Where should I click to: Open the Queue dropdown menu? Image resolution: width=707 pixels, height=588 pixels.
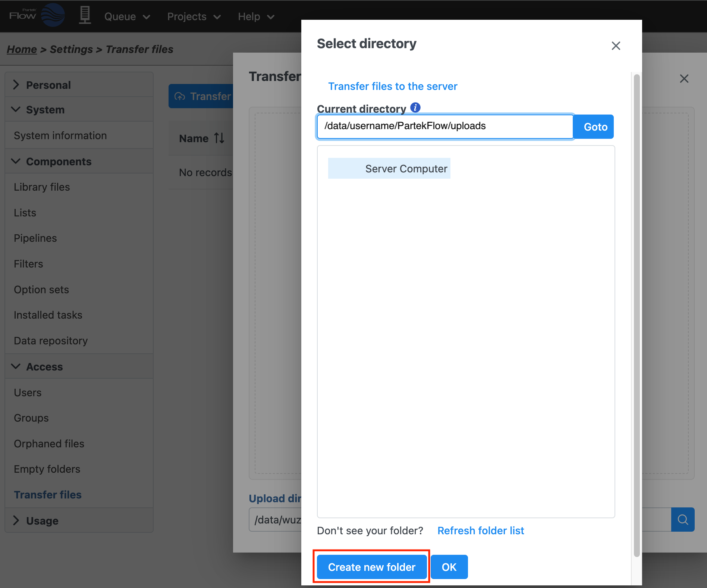127,17
